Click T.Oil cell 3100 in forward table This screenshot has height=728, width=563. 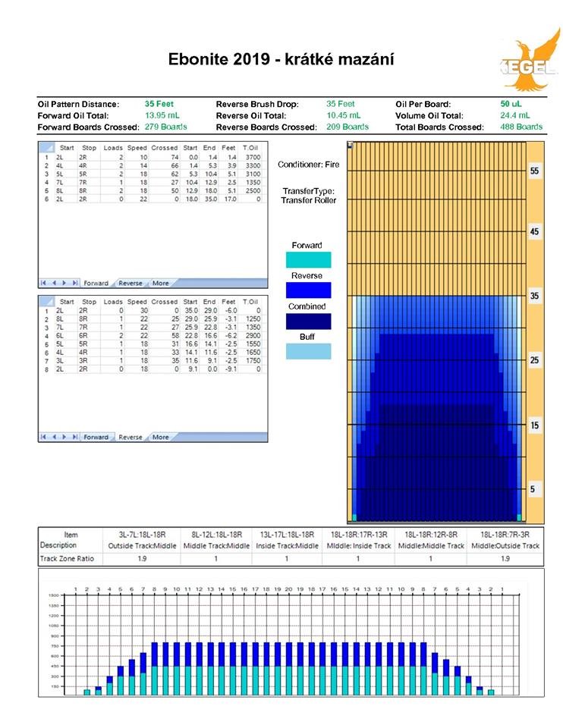(x=253, y=174)
